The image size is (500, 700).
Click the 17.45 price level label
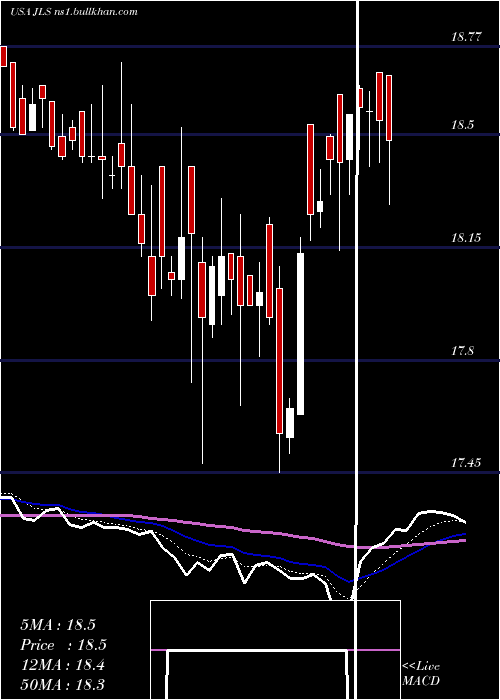466,462
